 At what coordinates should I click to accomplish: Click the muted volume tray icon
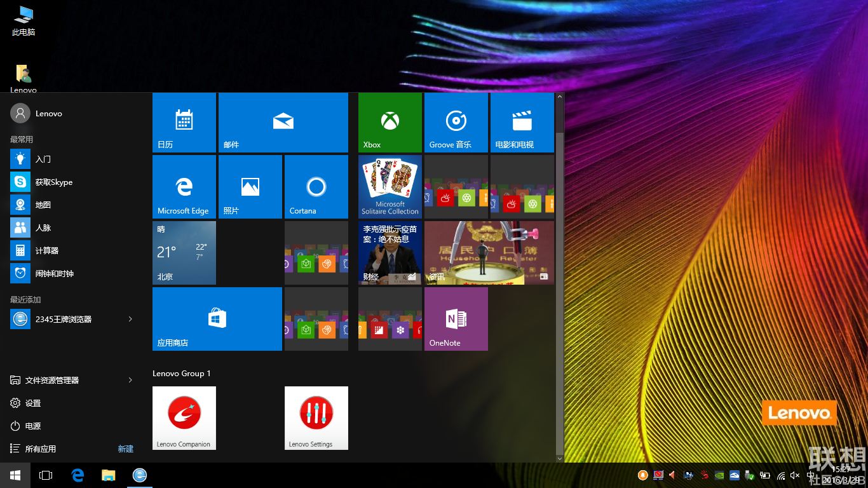(795, 475)
